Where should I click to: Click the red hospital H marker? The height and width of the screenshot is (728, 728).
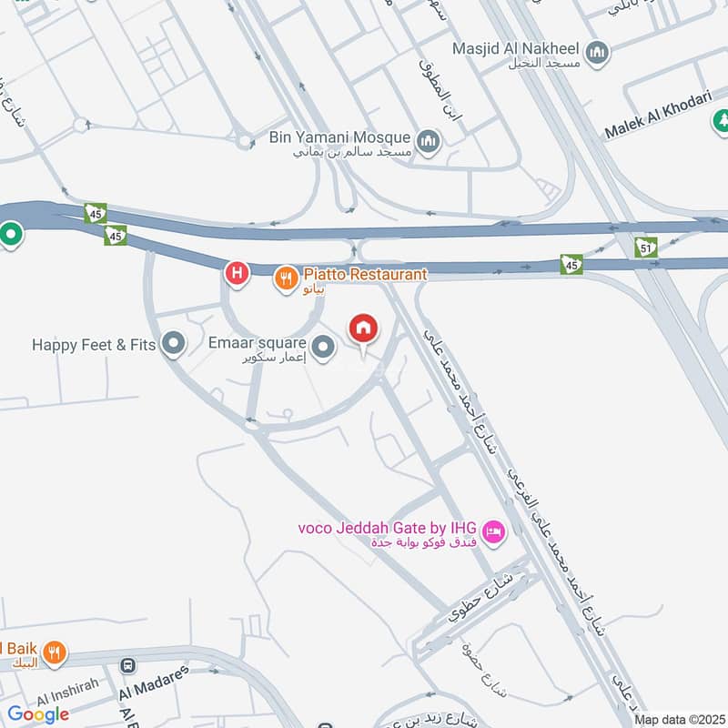[x=238, y=274]
